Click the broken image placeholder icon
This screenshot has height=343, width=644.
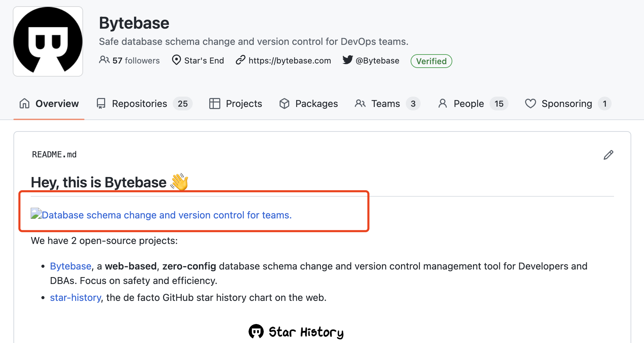pos(36,214)
